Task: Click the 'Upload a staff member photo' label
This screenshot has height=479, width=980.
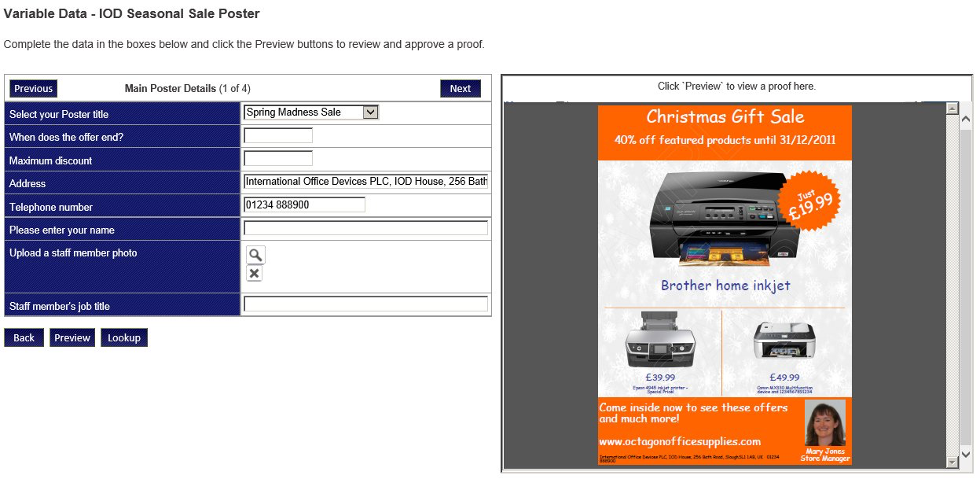Action: click(x=73, y=252)
